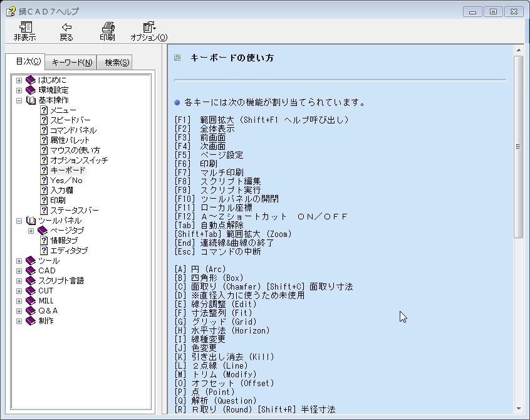Expand the スクリプト言語 tree node
This screenshot has width=530, height=420.
pyautogui.click(x=19, y=281)
